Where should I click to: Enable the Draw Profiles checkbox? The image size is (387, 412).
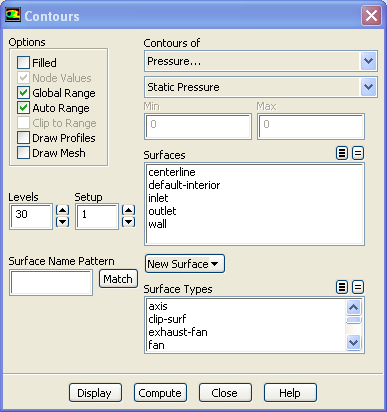23,138
